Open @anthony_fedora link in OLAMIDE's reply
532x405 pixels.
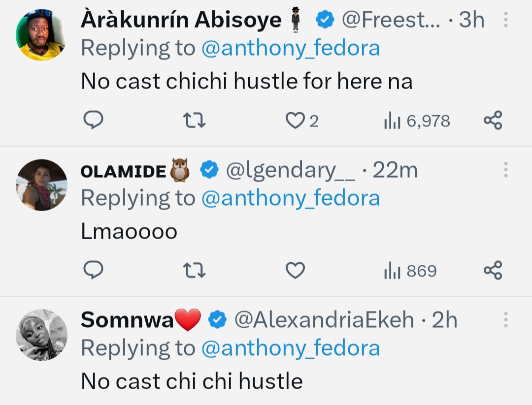pos(291,198)
